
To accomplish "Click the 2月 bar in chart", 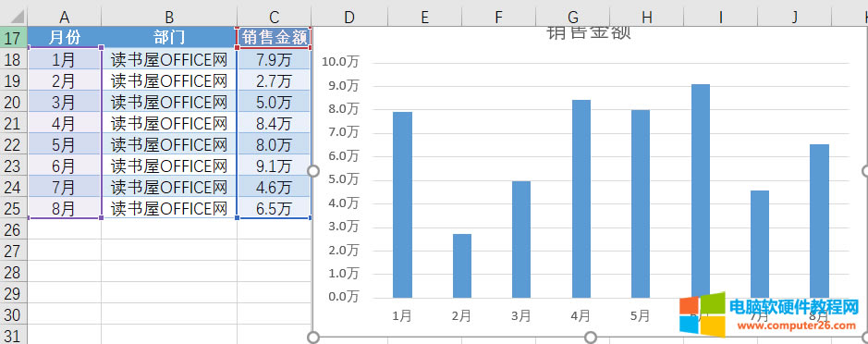I will tap(461, 266).
